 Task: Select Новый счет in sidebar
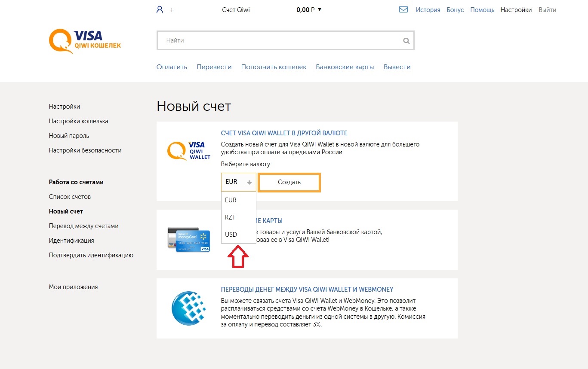click(x=66, y=211)
